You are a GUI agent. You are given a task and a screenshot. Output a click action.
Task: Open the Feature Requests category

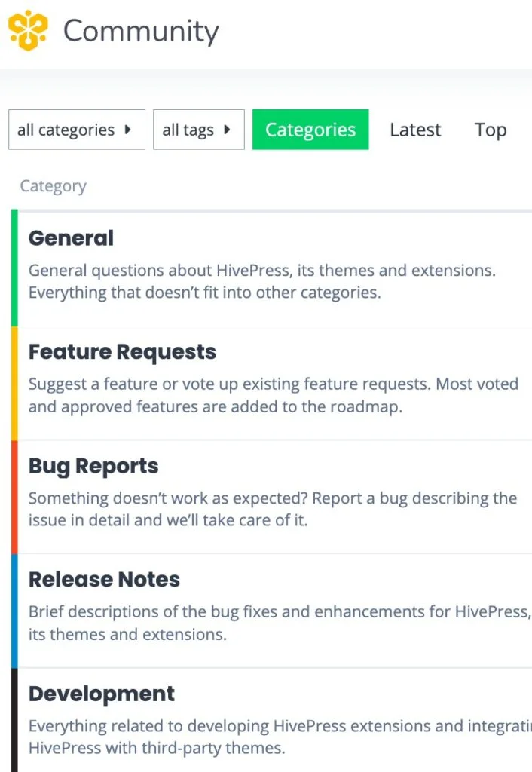point(122,351)
